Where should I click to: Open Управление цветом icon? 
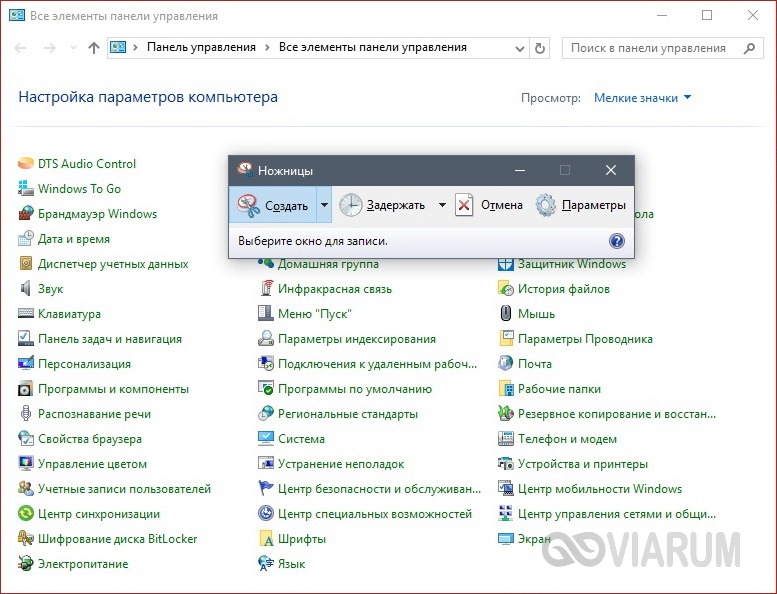(26, 464)
